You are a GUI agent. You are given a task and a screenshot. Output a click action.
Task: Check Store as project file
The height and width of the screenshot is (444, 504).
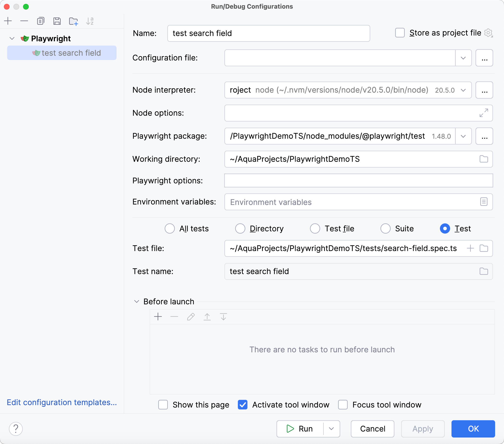399,33
